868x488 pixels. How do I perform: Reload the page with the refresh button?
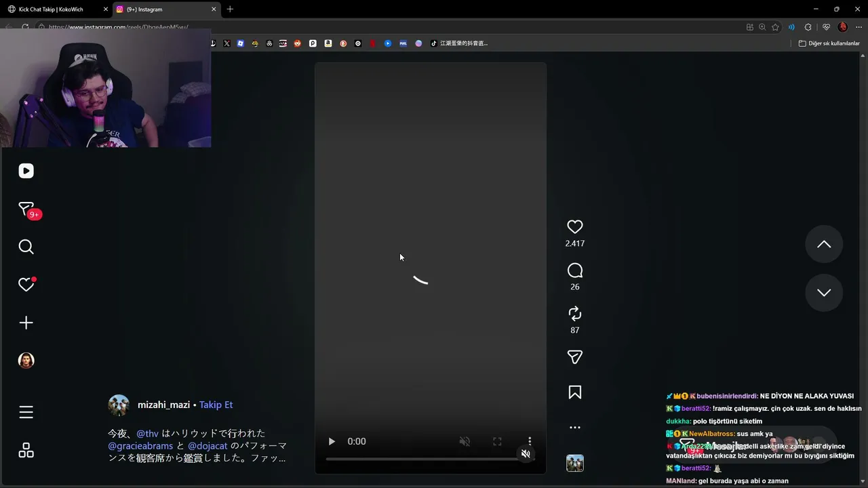[x=25, y=27]
